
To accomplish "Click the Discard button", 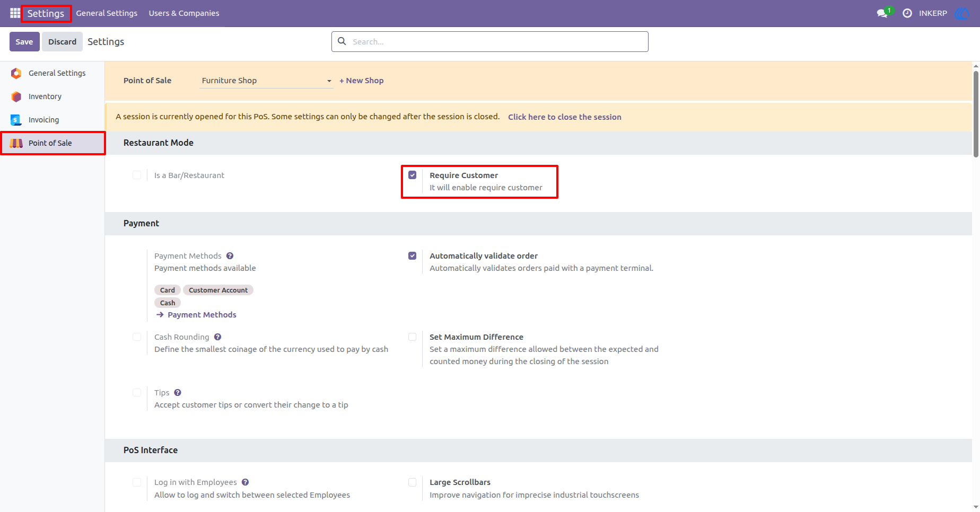I will [x=62, y=42].
